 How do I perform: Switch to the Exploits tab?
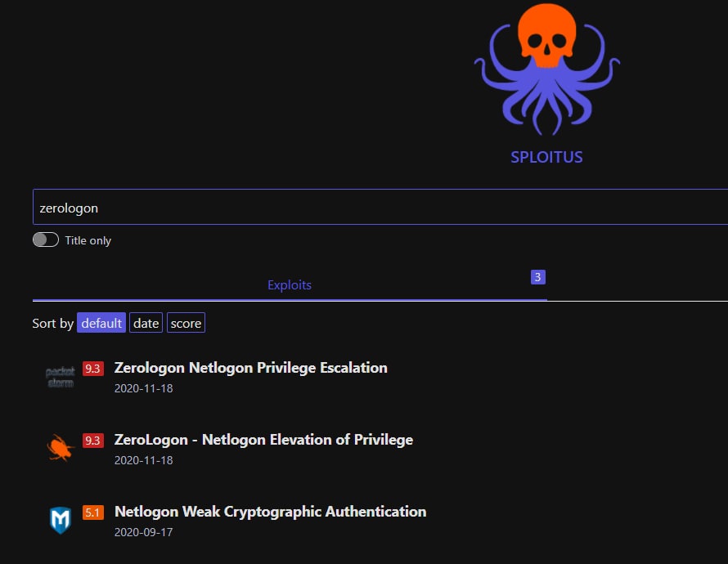(x=290, y=284)
